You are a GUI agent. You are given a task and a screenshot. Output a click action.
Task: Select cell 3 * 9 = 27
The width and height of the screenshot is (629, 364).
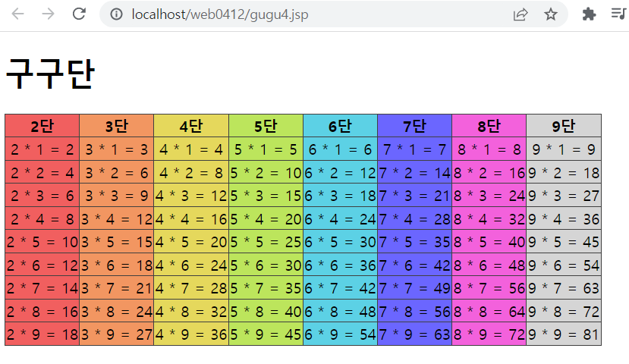117,334
